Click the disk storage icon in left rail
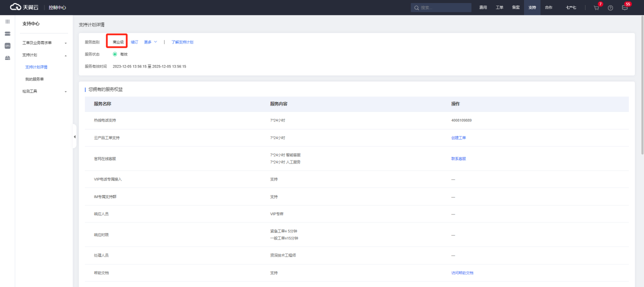 [x=7, y=58]
